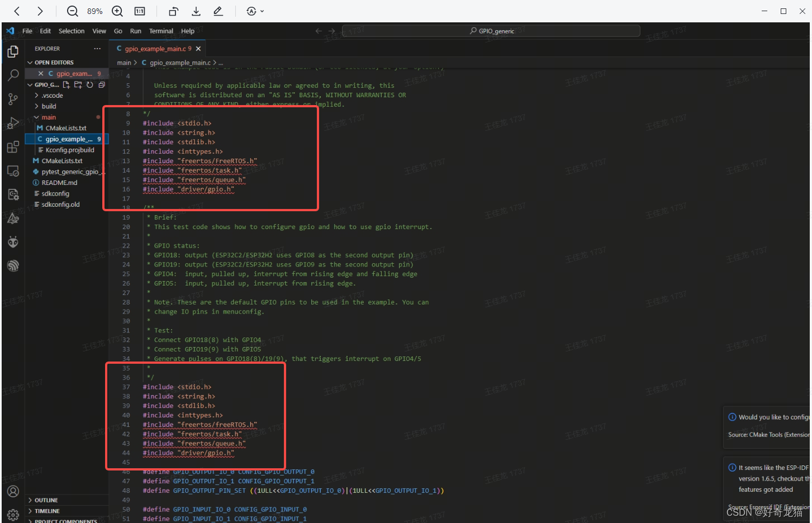
Task: Click the VS Code logo icon
Action: (x=10, y=31)
